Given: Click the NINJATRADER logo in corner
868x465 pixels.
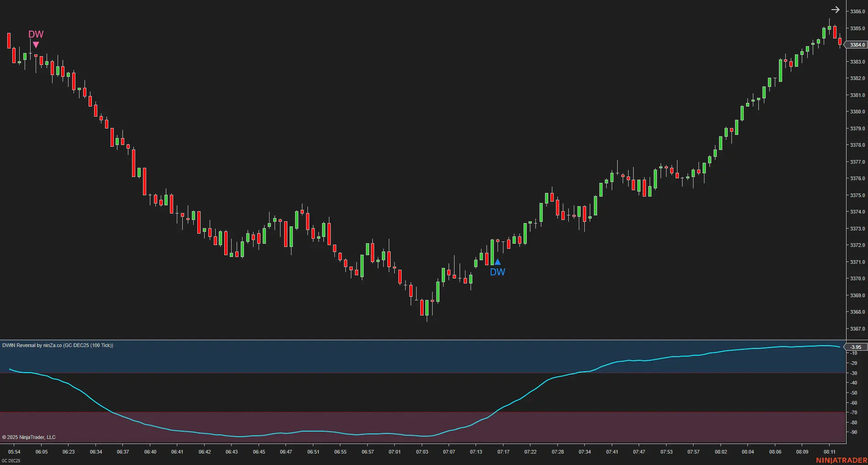Looking at the screenshot, I should 842,460.
